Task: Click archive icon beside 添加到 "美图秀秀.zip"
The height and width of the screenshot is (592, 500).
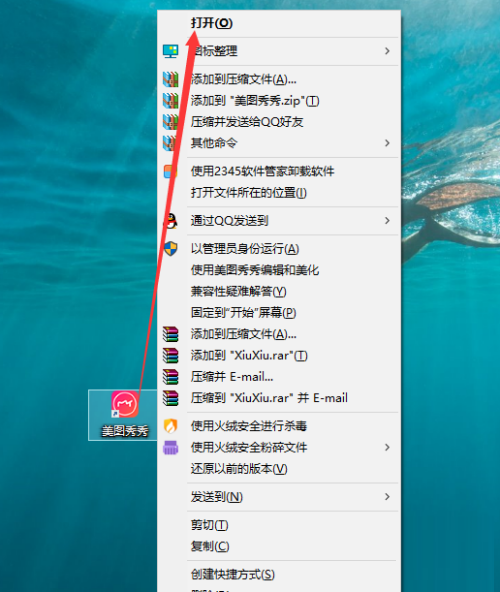Action: [170, 101]
